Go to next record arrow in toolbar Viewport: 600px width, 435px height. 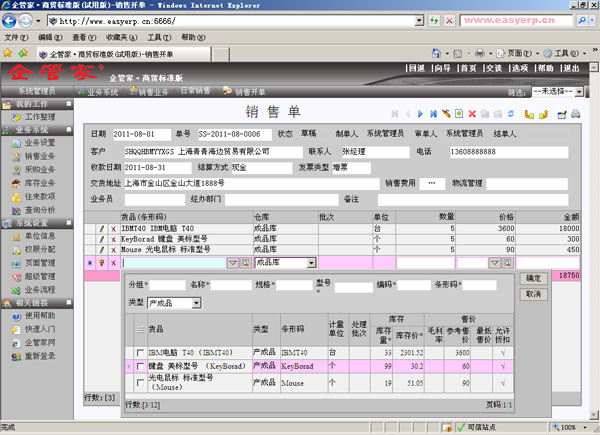[420, 114]
